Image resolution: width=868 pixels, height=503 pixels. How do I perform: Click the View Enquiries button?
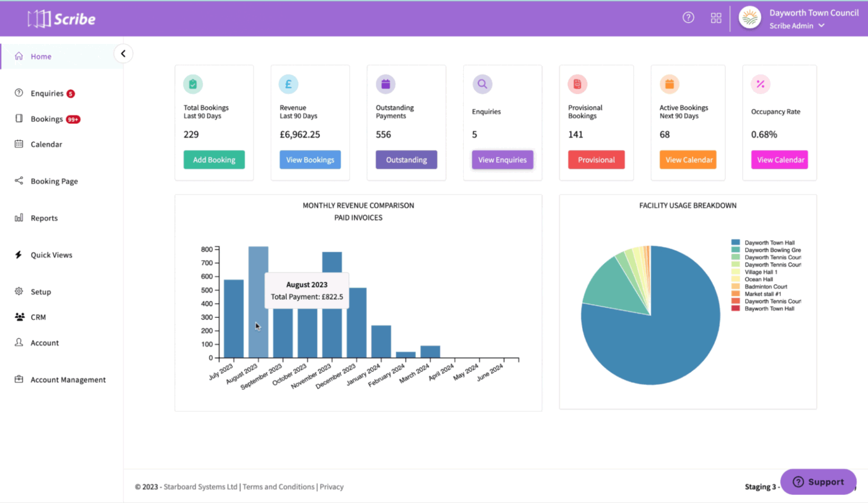click(502, 159)
